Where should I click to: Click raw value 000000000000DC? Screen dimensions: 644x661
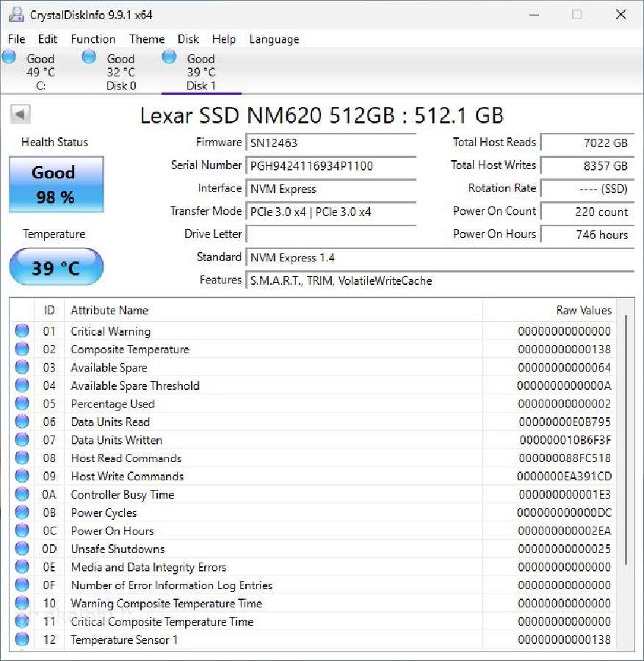564,512
